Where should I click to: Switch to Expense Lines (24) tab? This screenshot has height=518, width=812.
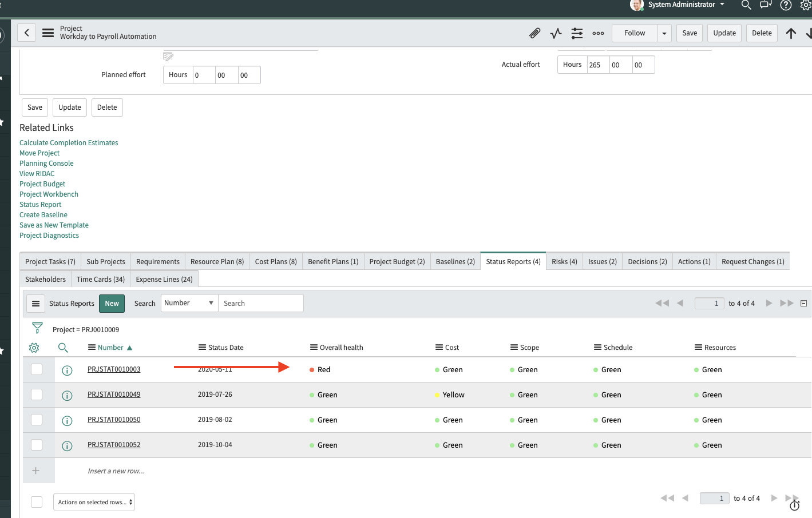click(x=164, y=280)
